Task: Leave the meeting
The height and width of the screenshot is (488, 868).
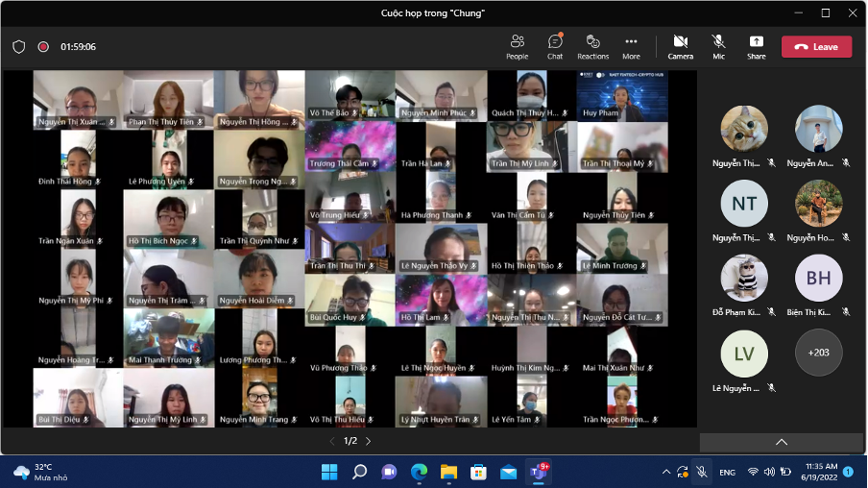Action: click(816, 46)
